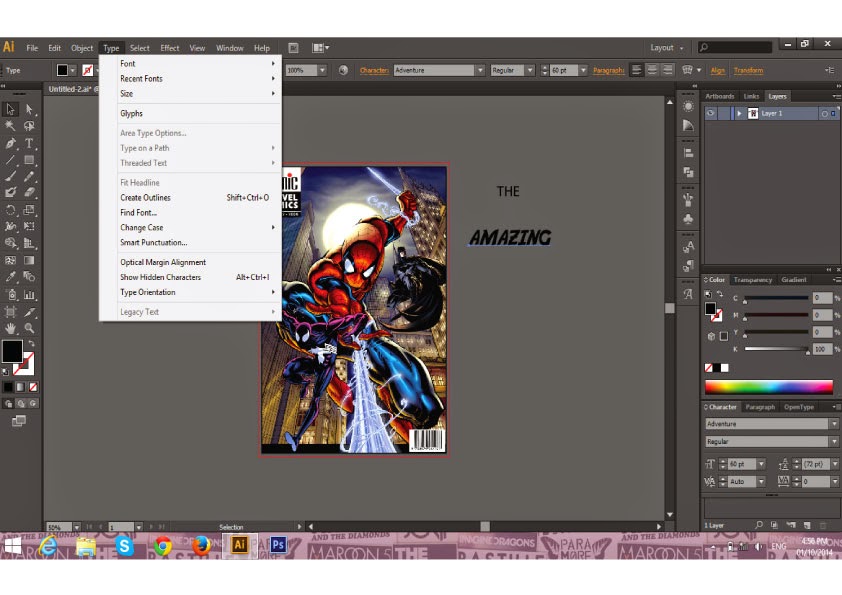The height and width of the screenshot is (595, 842).
Task: Select the Direct Selection tool
Action: click(29, 109)
